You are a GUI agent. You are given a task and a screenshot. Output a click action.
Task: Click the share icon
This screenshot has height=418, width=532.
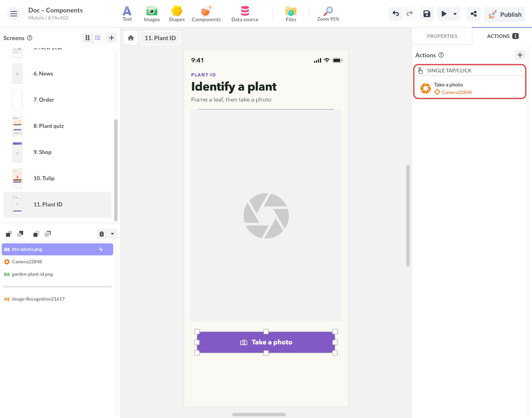coord(473,14)
